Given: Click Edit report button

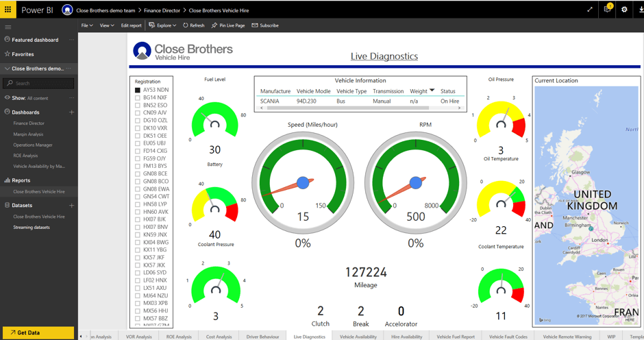Looking at the screenshot, I should coord(131,25).
